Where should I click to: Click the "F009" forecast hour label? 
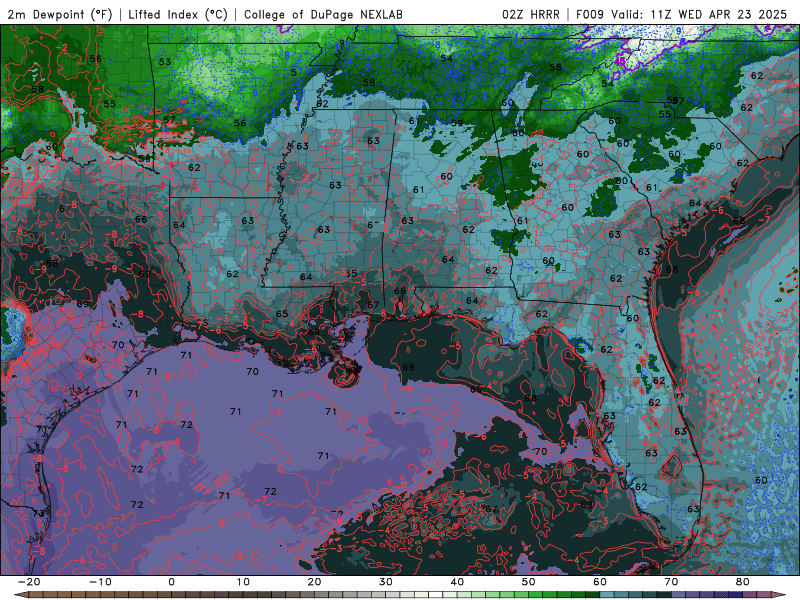590,14
